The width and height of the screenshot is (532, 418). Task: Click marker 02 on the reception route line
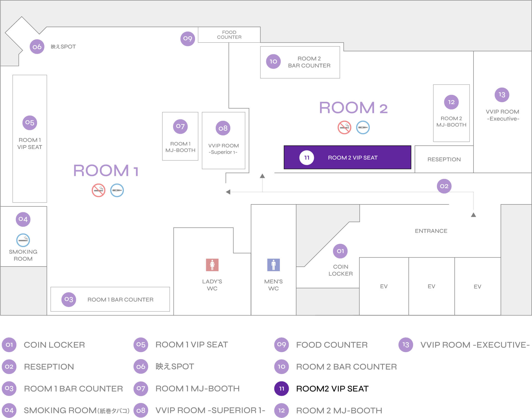click(x=444, y=186)
